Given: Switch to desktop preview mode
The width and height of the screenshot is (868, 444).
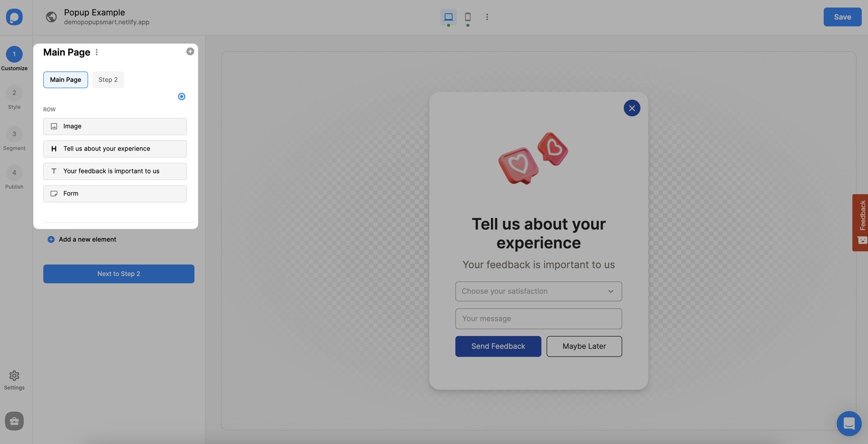Looking at the screenshot, I should [448, 17].
